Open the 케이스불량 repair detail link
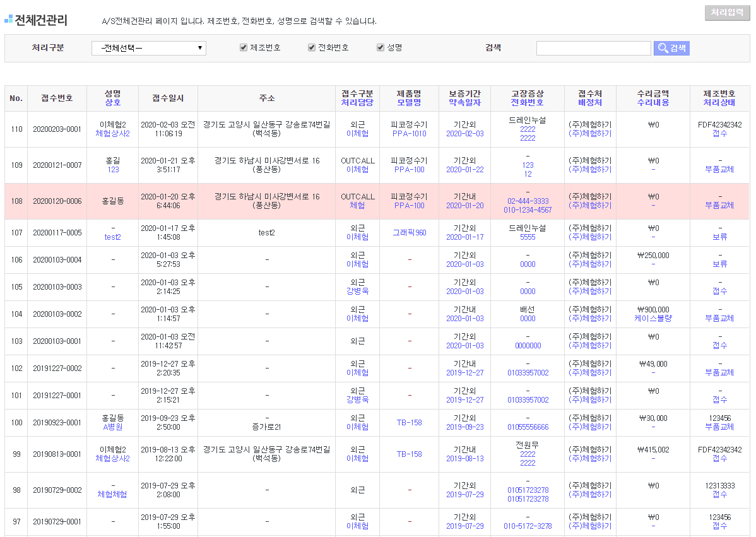Screen dimensions: 756x537 [653, 319]
